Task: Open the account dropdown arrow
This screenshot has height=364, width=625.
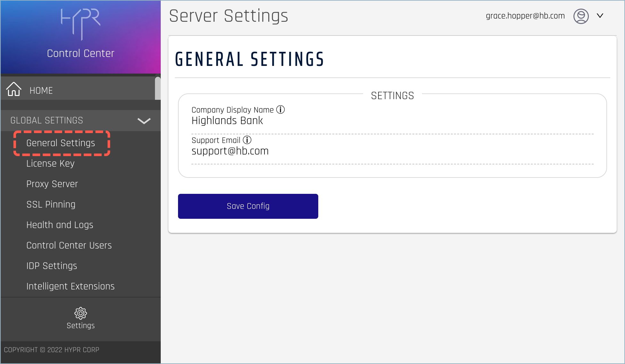Action: (x=600, y=16)
